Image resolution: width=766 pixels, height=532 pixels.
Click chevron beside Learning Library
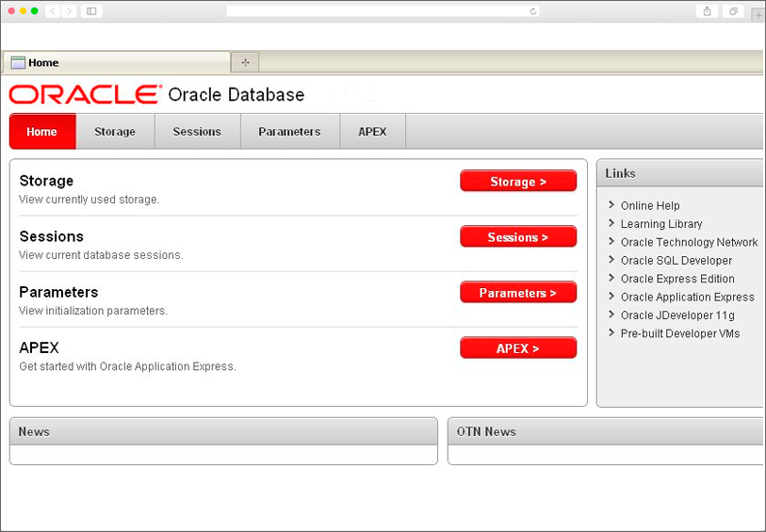point(611,223)
